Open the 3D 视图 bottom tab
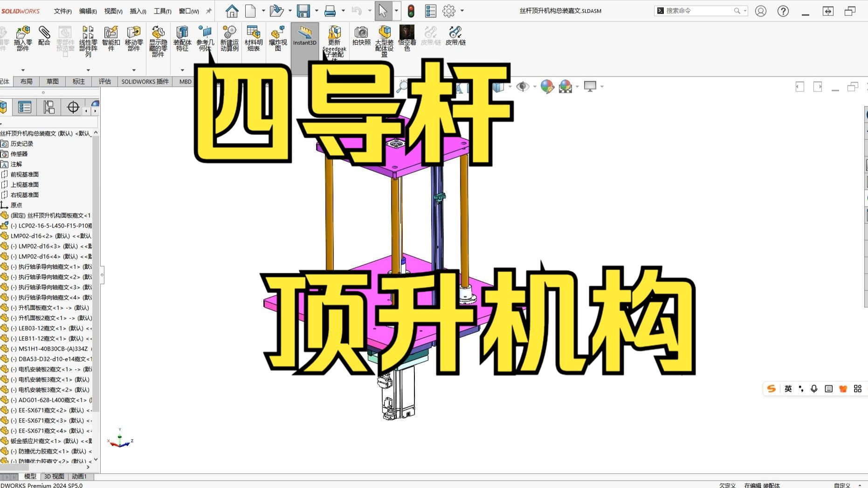Image resolution: width=868 pixels, height=488 pixels. tap(54, 476)
